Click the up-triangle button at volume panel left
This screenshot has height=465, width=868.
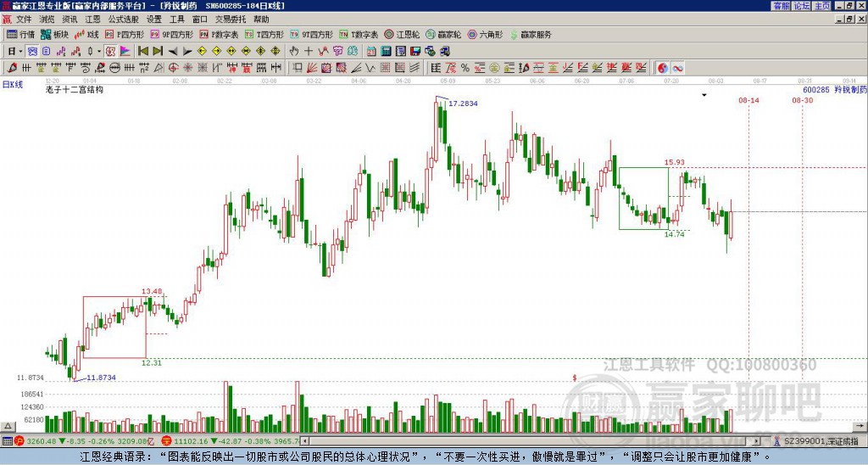[8, 426]
